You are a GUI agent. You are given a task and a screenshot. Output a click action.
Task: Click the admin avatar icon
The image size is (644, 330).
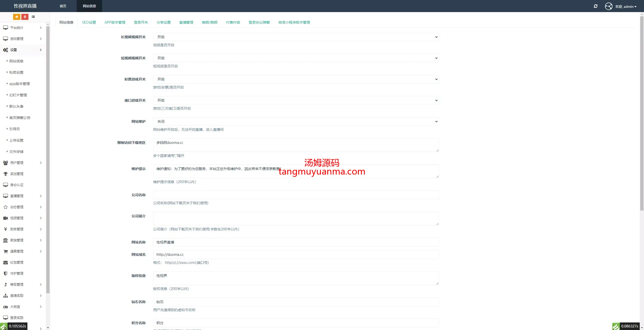(x=609, y=6)
